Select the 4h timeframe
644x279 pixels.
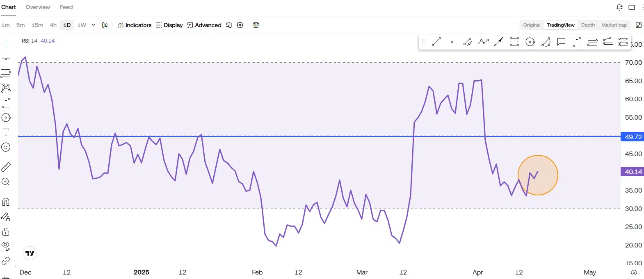(53, 25)
